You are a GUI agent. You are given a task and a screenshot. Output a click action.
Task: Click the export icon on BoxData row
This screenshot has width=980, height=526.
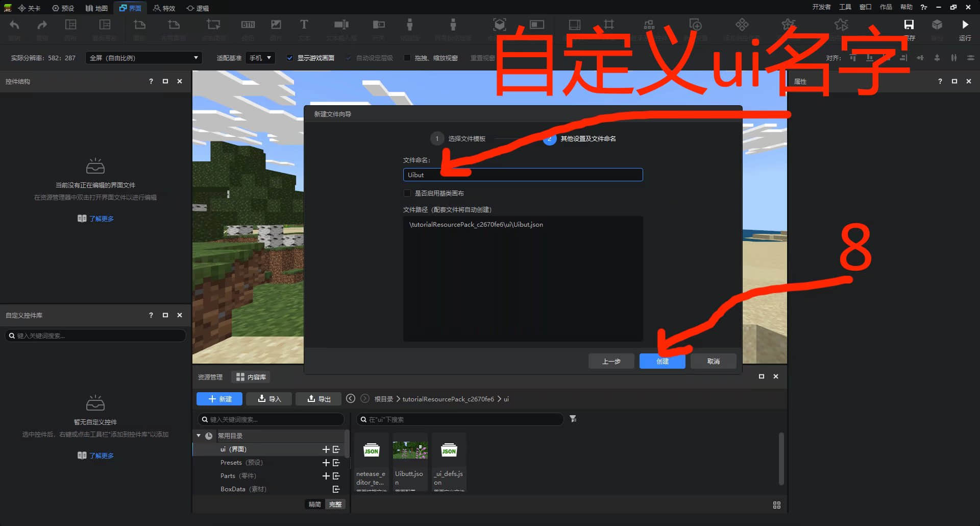pyautogui.click(x=336, y=489)
